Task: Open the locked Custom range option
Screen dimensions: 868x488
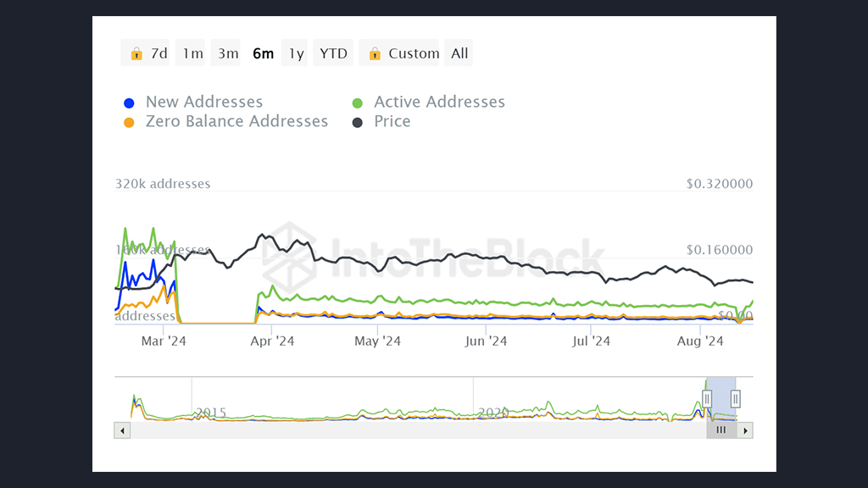Action: tap(414, 53)
